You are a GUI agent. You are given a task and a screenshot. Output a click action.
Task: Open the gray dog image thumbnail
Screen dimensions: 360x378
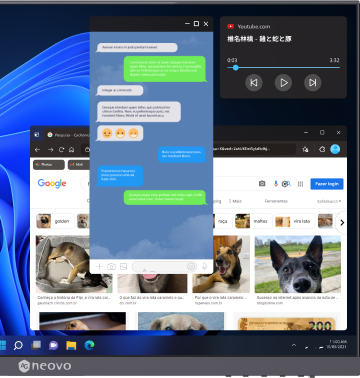298,264
